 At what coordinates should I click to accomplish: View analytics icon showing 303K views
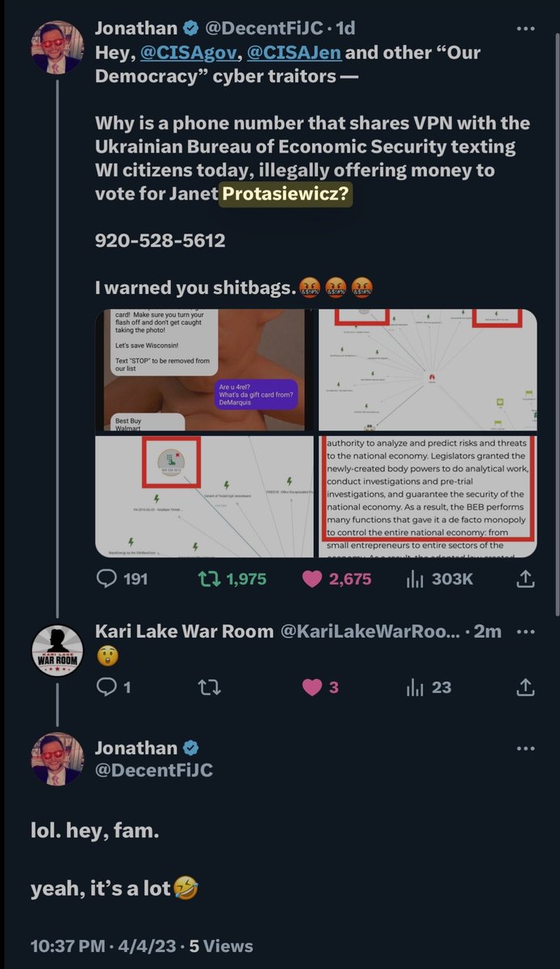(415, 578)
